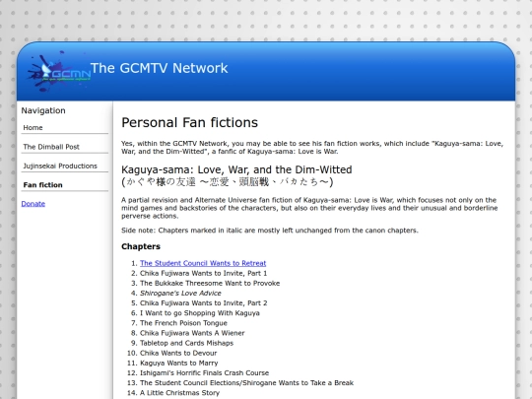Click the Japanese subtitle under the Kaguya-sama heading
The width and height of the screenshot is (532, 399).
[x=228, y=182]
